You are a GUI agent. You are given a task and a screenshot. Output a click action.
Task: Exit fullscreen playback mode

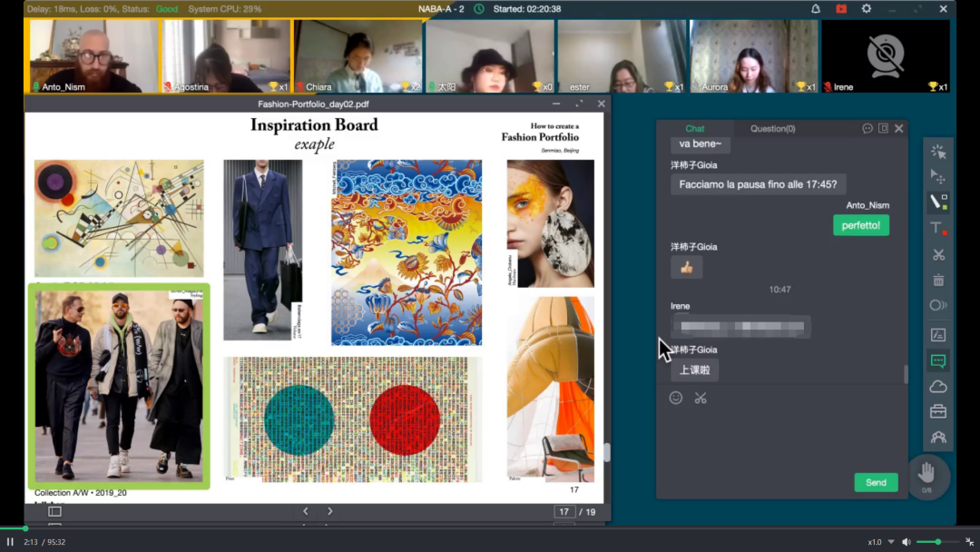tap(969, 542)
